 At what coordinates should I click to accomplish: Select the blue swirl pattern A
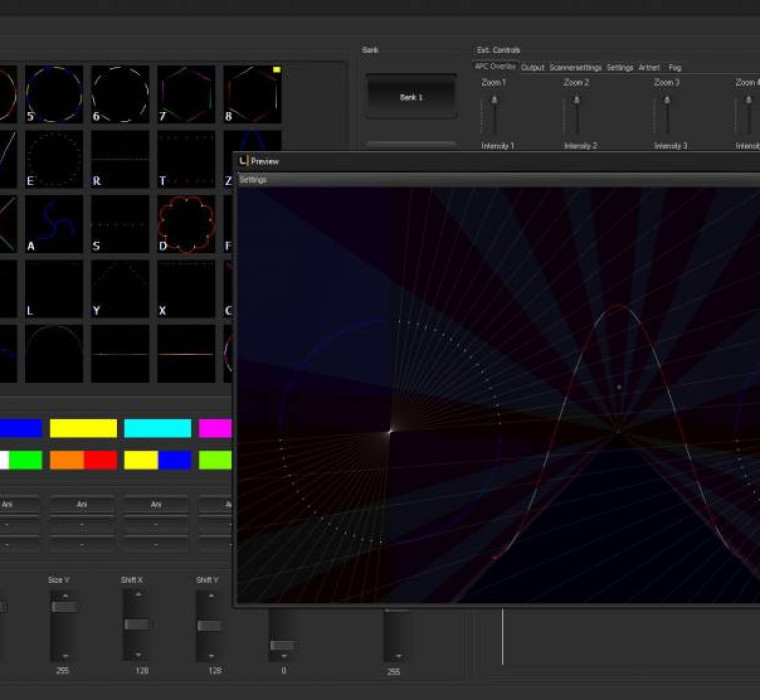(x=54, y=224)
